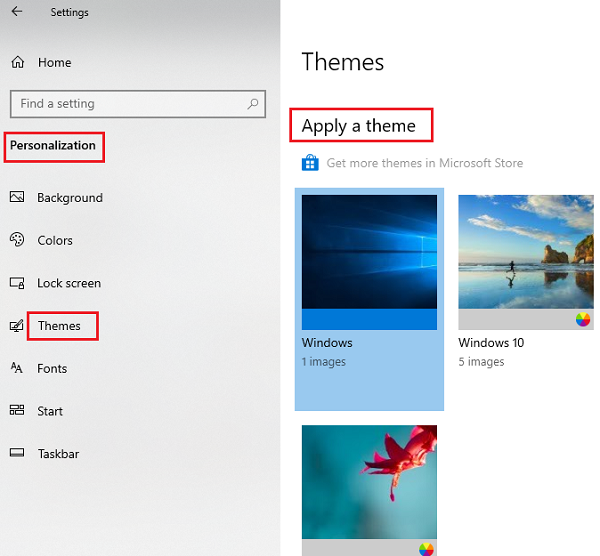
Task: Click the Start tiles icon
Action: [x=17, y=411]
